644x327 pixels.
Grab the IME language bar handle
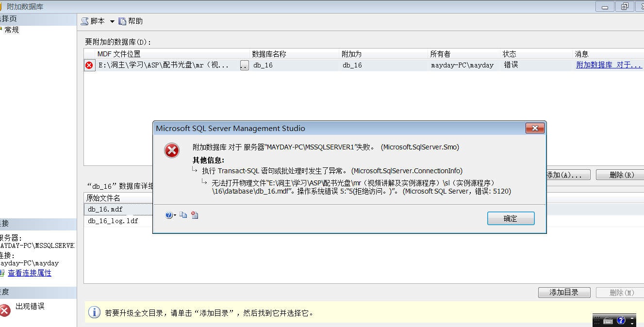[597, 321]
